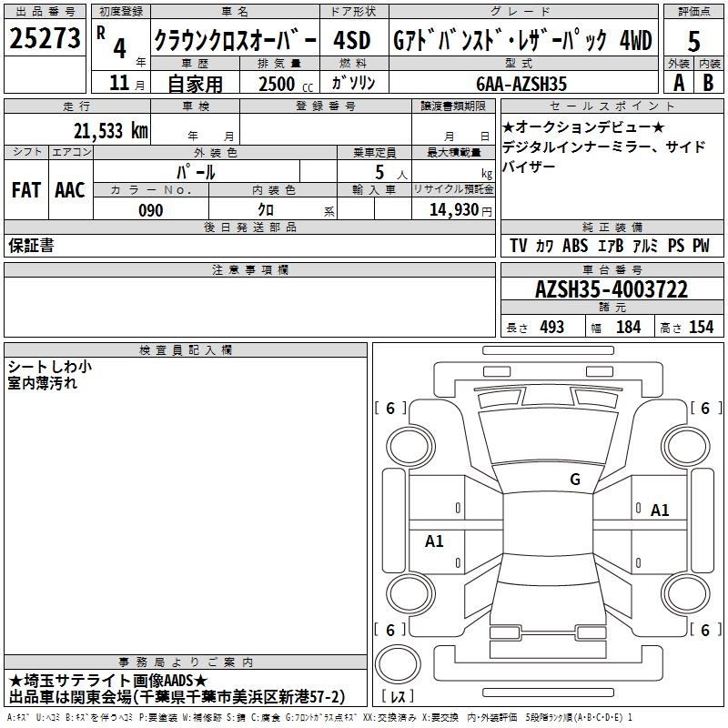Click the empty 登録番号 registration number field

(326, 128)
